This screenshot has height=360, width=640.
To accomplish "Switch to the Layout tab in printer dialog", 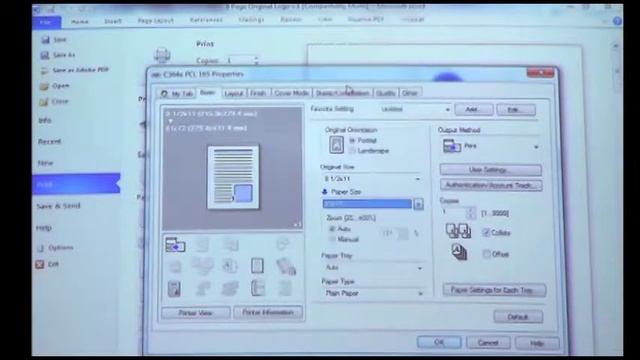I will [234, 93].
